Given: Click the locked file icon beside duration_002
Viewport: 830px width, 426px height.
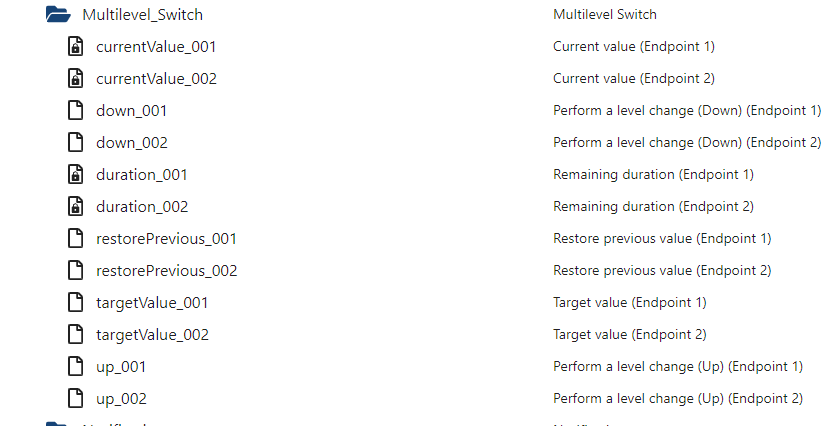Looking at the screenshot, I should [x=74, y=206].
